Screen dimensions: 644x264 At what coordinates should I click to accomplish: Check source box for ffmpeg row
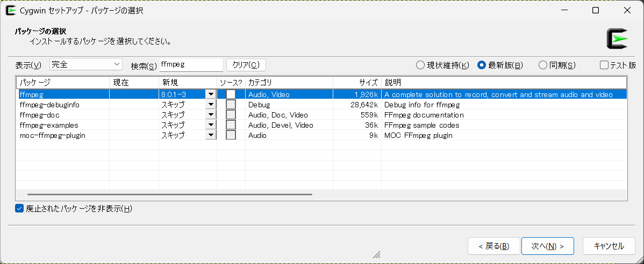[231, 94]
